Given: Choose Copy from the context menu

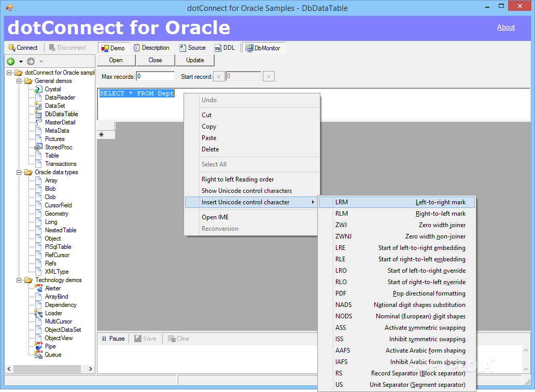Looking at the screenshot, I should (x=252, y=126).
